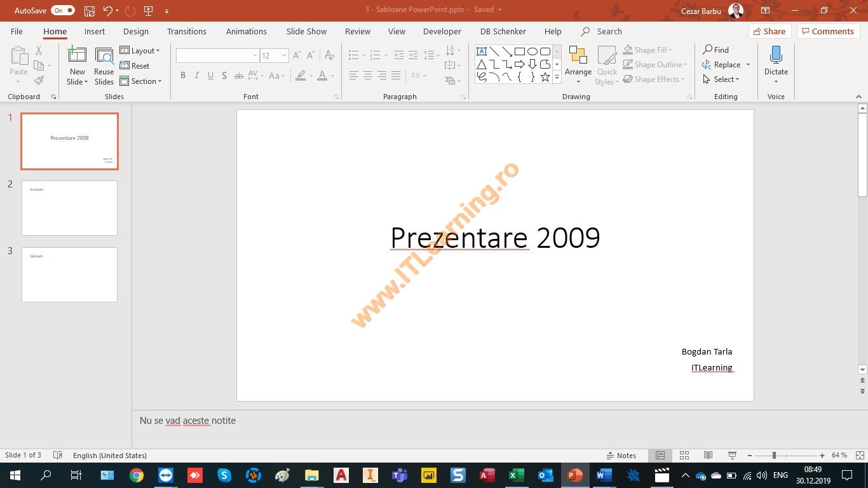Viewport: 868px width, 488px height.
Task: Switch to the Insert tab
Action: pyautogui.click(x=95, y=31)
